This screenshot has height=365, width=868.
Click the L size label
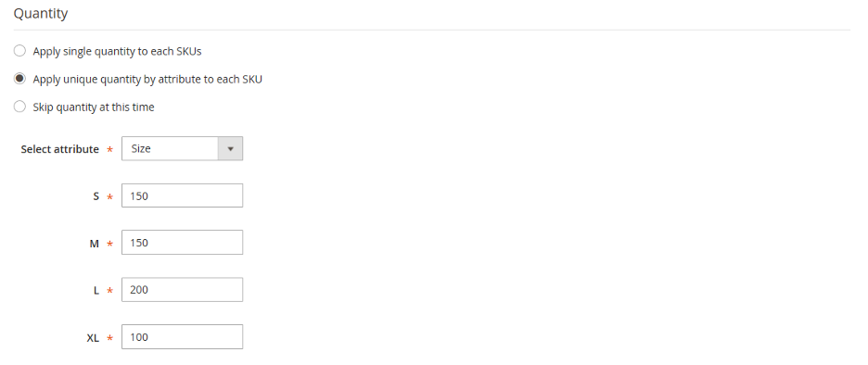pos(96,290)
